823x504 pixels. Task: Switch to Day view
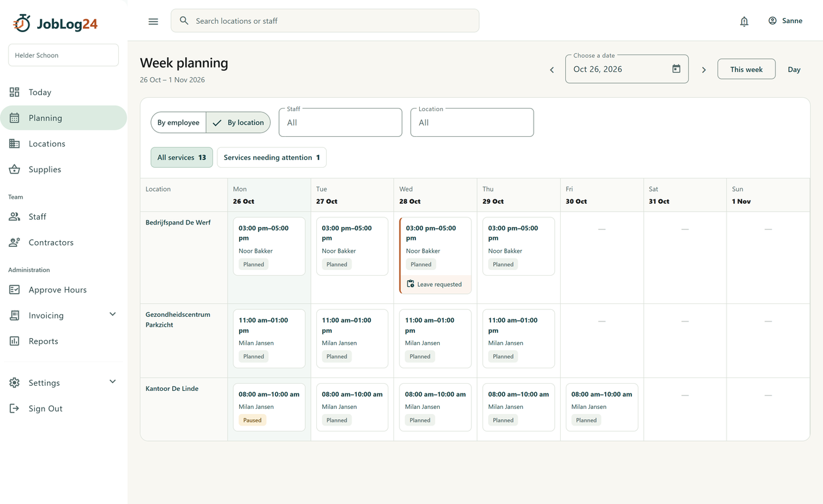(x=794, y=69)
